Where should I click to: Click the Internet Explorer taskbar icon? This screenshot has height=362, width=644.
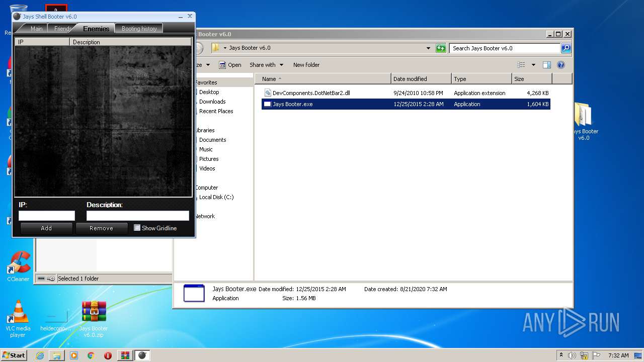pos(40,355)
